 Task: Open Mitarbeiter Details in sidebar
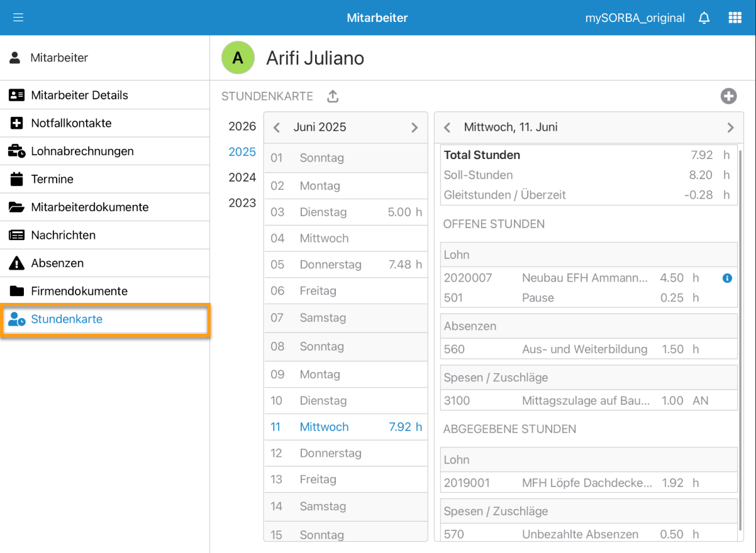coord(79,96)
